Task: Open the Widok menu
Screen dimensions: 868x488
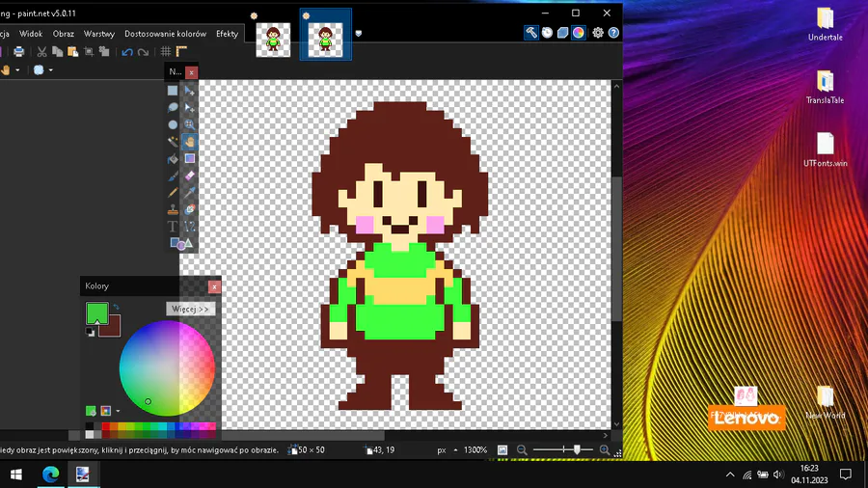Action: click(x=31, y=34)
